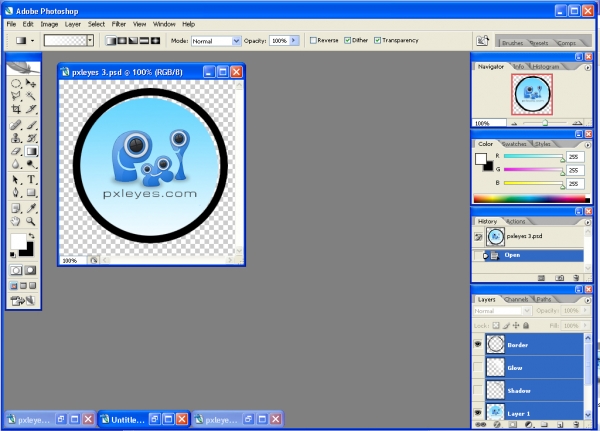600x431 pixels.
Task: Select the Eraser tool
Action: (x=16, y=151)
